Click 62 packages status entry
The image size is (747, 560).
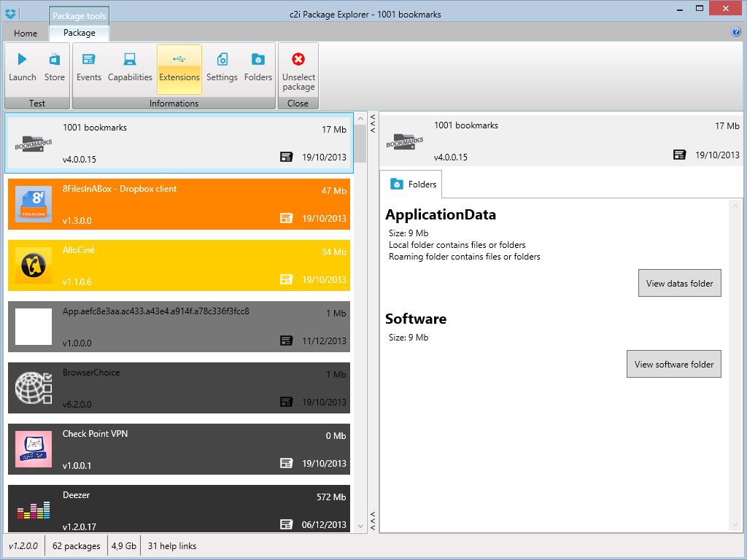[76, 545]
